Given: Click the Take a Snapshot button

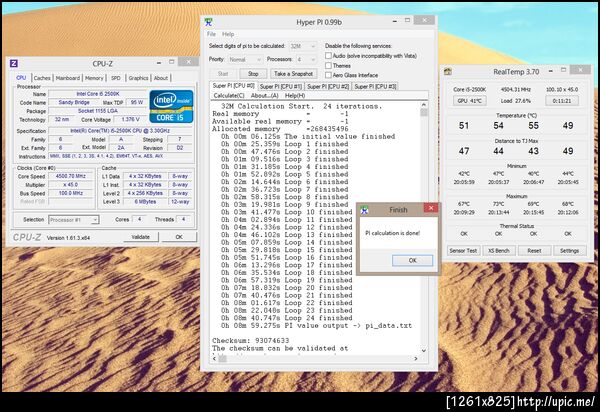Looking at the screenshot, I should 293,73.
